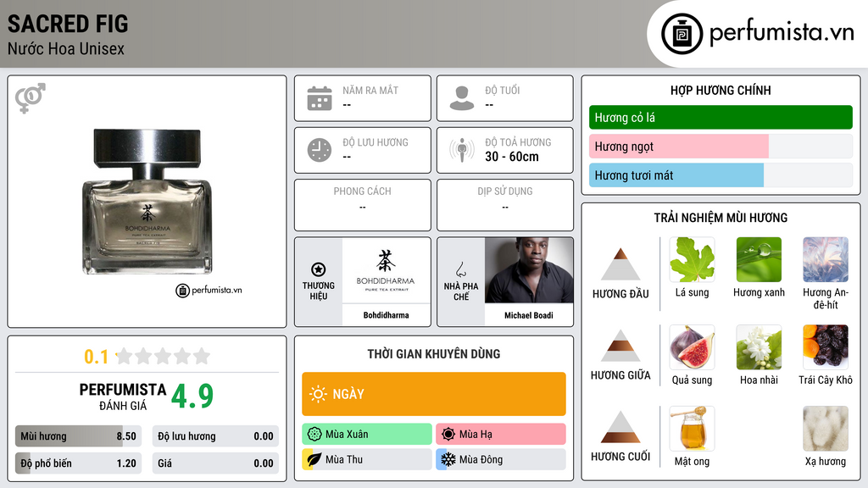Viewport: 868px width, 488px height.
Task: Click the snowflake icon for Mùa Đông
Action: pyautogui.click(x=448, y=459)
